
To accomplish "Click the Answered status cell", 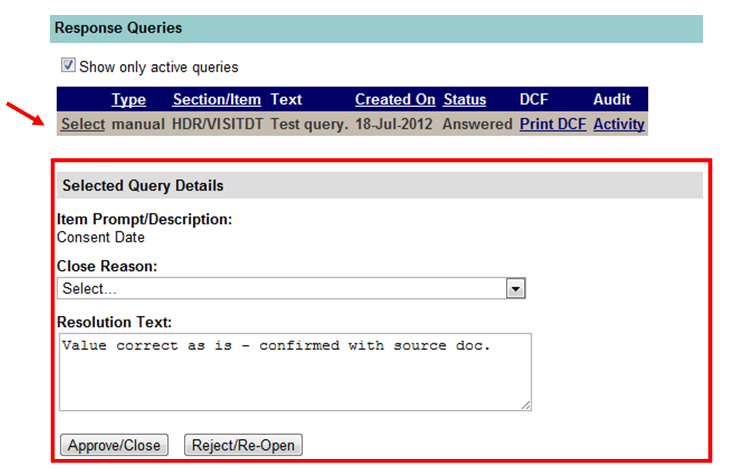I will 477,124.
